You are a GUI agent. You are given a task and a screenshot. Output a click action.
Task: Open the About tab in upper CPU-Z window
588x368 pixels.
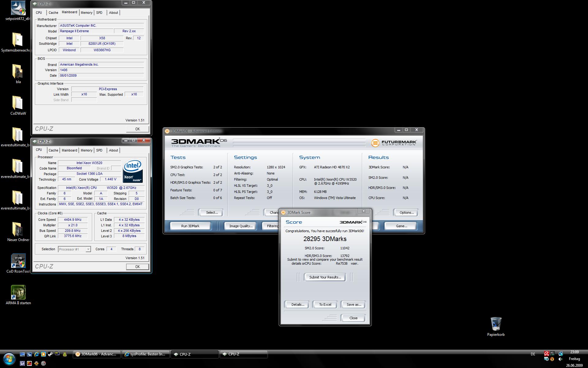point(113,13)
